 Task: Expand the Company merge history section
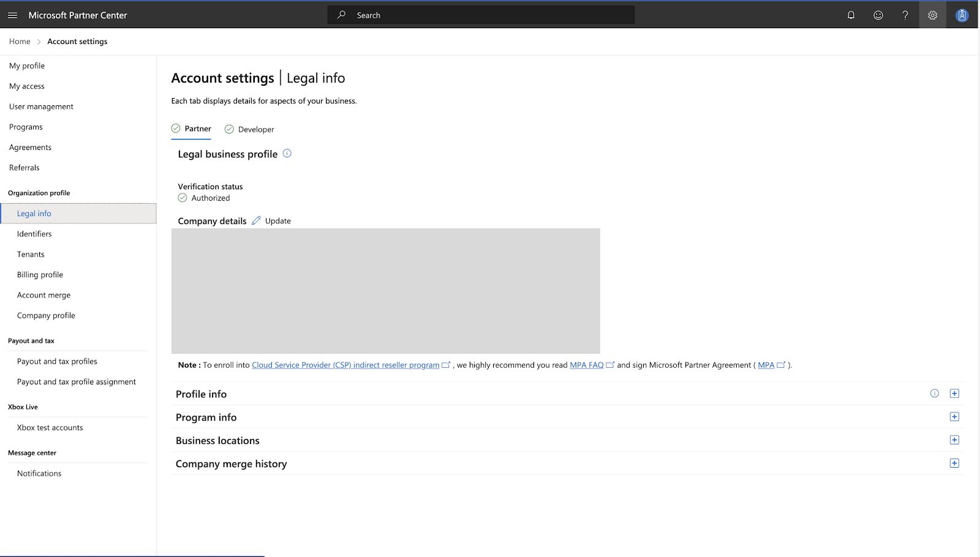click(x=954, y=463)
